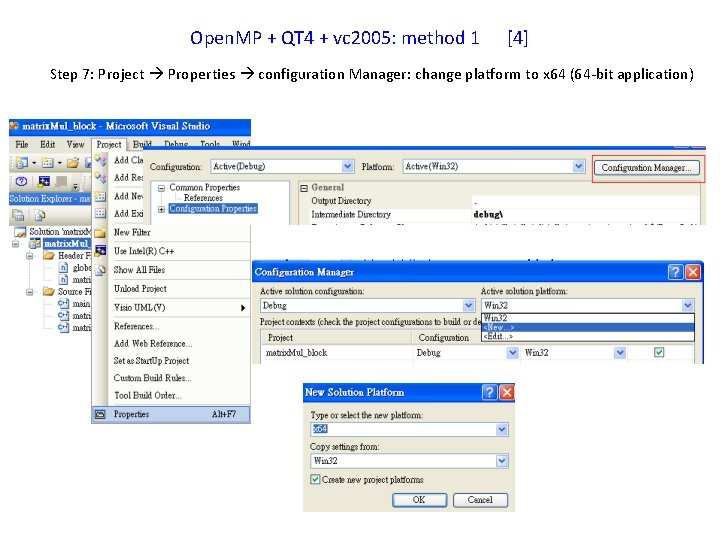Image resolution: width=720 pixels, height=540 pixels.
Task: Click the help question mark toolbar icon
Action: (x=21, y=181)
